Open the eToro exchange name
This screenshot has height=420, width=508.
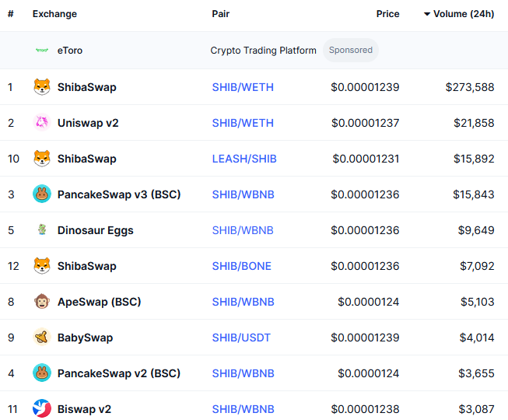coord(70,51)
